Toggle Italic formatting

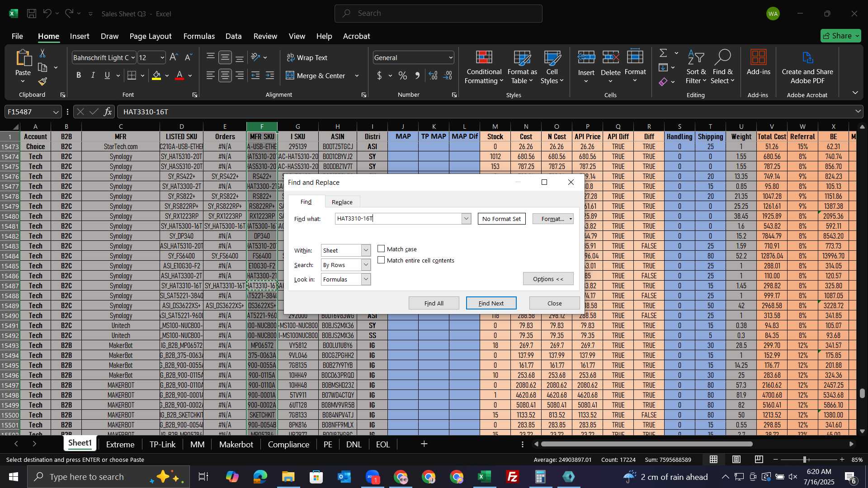93,75
